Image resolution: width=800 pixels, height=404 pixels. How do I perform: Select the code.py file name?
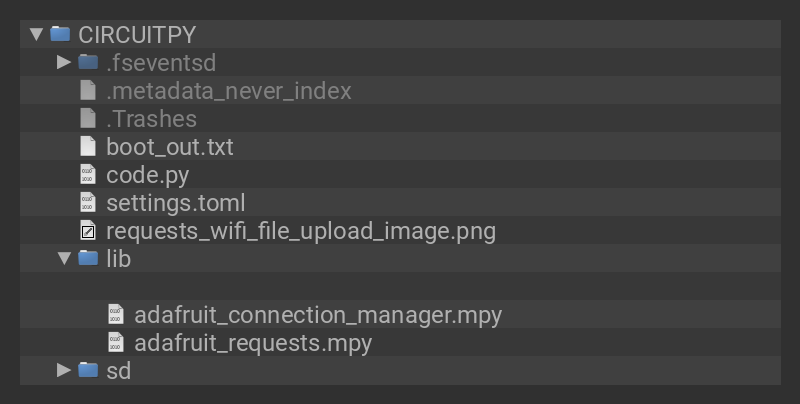tap(148, 174)
